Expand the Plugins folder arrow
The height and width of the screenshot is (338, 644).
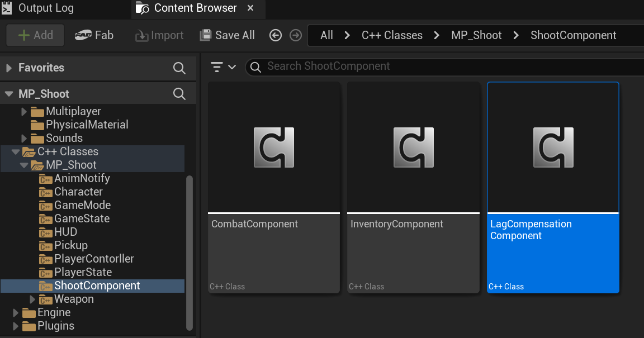[x=16, y=326]
